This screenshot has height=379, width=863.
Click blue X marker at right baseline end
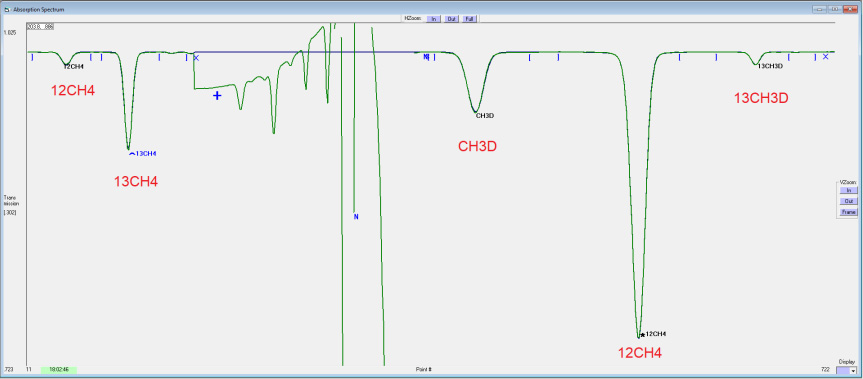point(826,57)
